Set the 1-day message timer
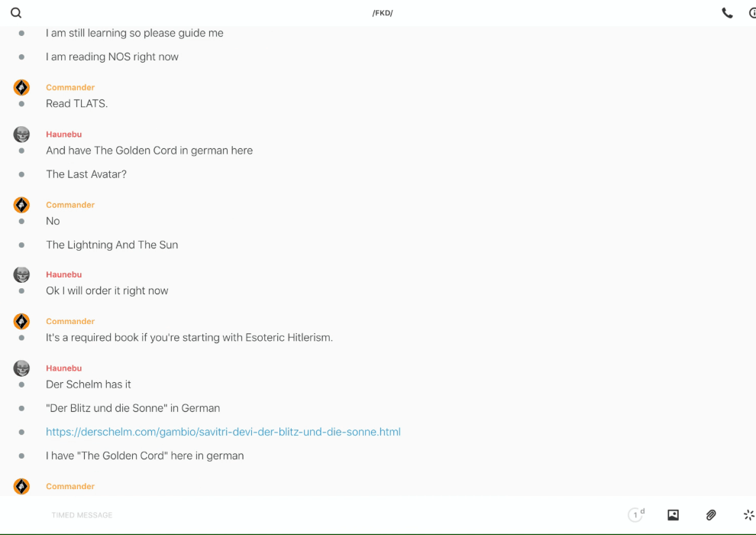This screenshot has height=535, width=756. point(635,515)
